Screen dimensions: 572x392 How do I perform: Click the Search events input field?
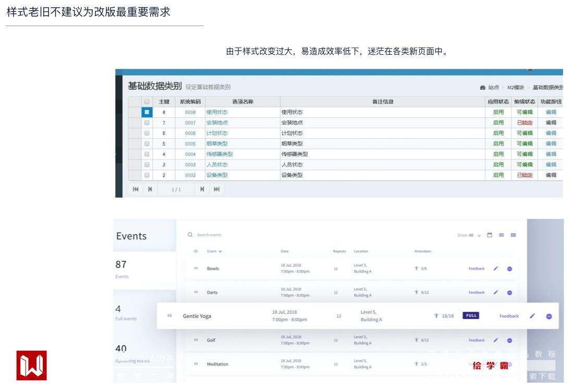(x=209, y=235)
